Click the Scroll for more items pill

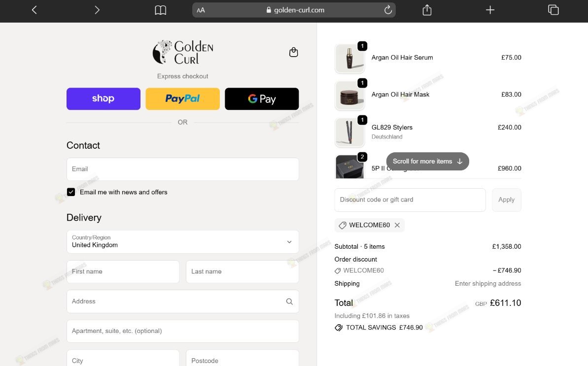(x=427, y=161)
